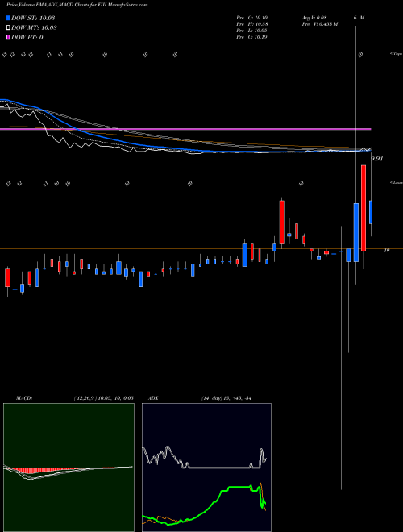Viewport: 403px width, 532px height.
Task: Click the ADX '(14 day) 15, +45, -34' text
Action: tap(226, 398)
